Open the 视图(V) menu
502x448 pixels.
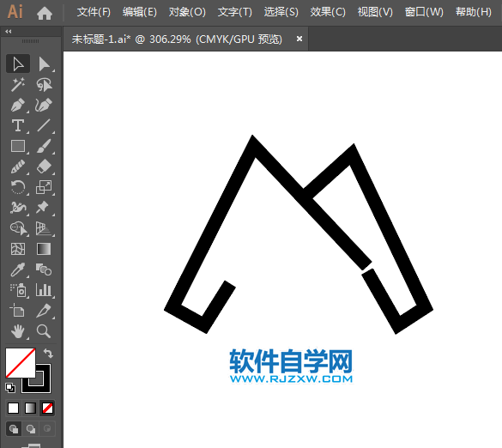pyautogui.click(x=375, y=13)
